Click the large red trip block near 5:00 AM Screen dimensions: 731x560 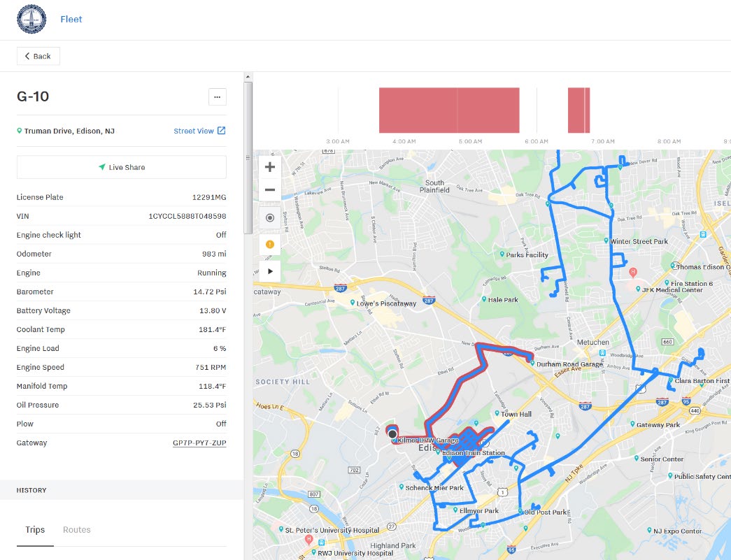[x=449, y=110]
